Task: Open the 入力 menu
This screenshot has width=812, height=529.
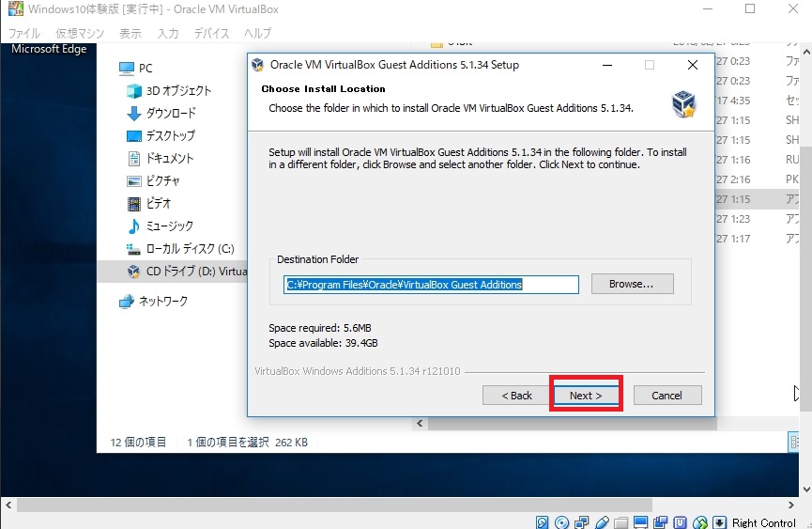Action: pyautogui.click(x=168, y=33)
